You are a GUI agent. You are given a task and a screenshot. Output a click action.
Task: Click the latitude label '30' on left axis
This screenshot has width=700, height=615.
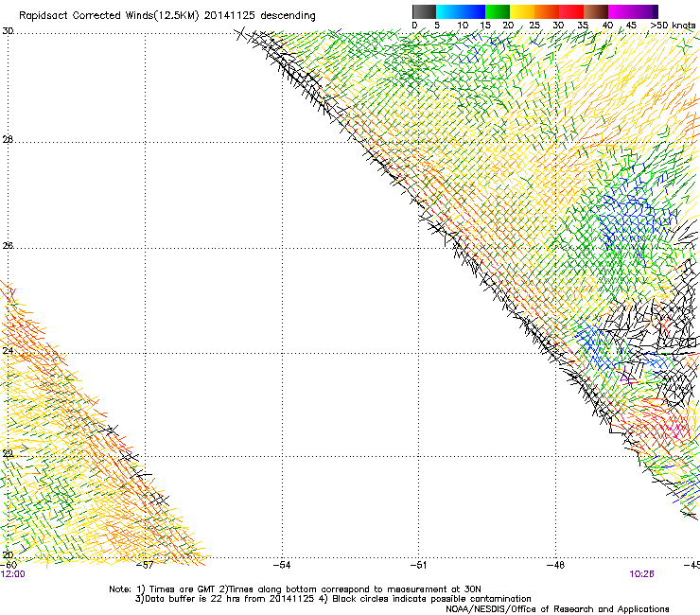click(8, 31)
